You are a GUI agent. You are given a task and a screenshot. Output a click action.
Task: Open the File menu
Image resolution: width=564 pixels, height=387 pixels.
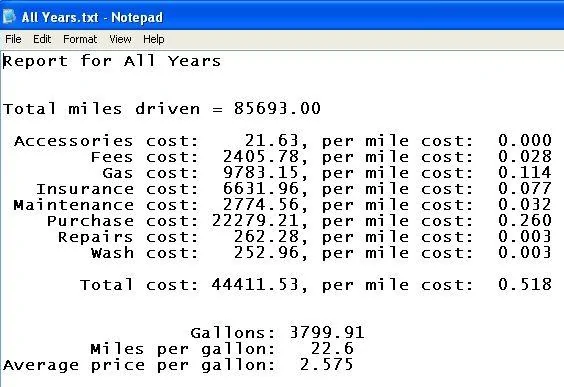pyautogui.click(x=13, y=39)
